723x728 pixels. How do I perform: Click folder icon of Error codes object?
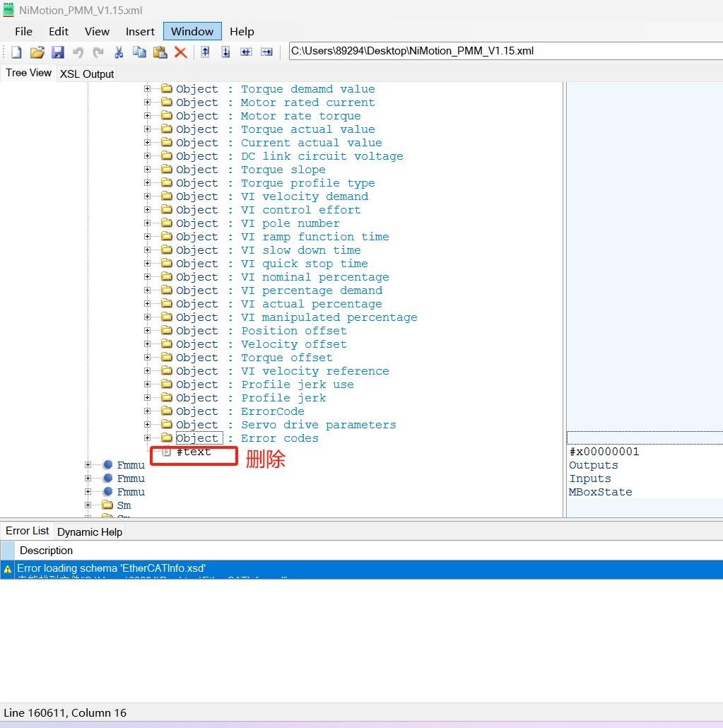[x=167, y=438]
